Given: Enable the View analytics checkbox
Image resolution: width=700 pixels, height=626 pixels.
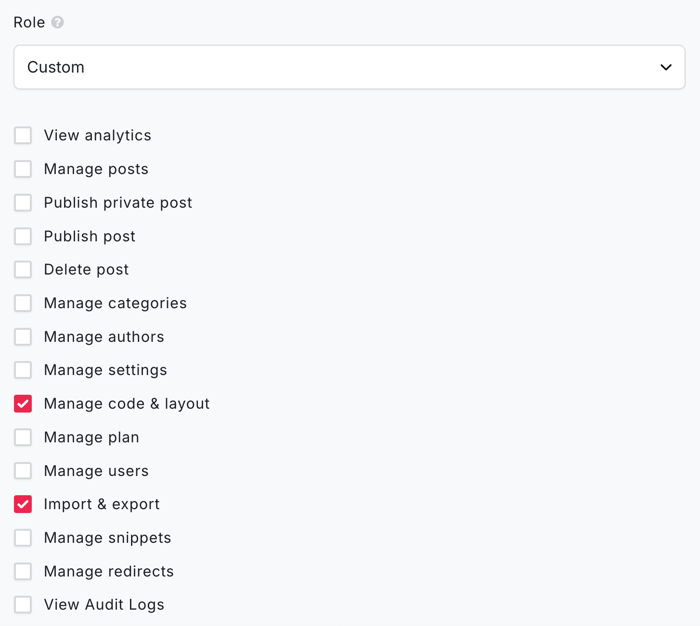Looking at the screenshot, I should (23, 135).
